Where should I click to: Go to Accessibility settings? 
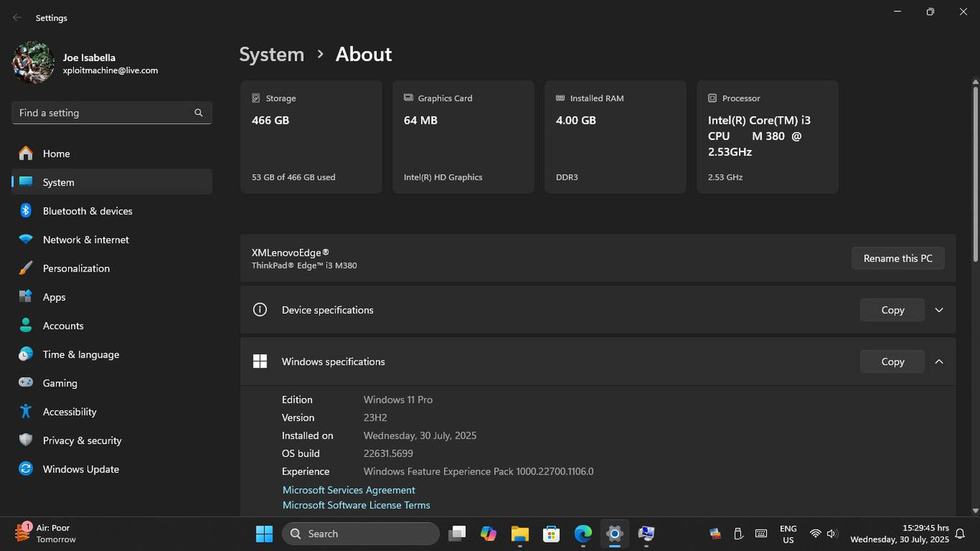coord(112,412)
